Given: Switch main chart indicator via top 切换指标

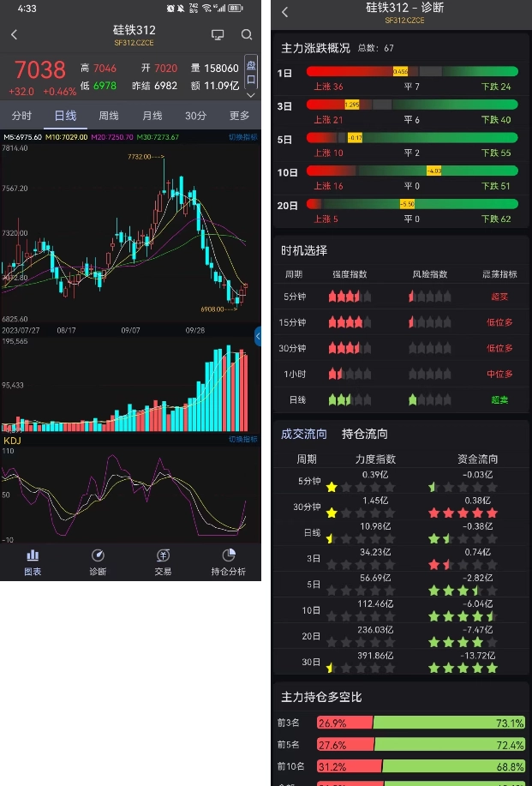Looking at the screenshot, I should [242, 137].
